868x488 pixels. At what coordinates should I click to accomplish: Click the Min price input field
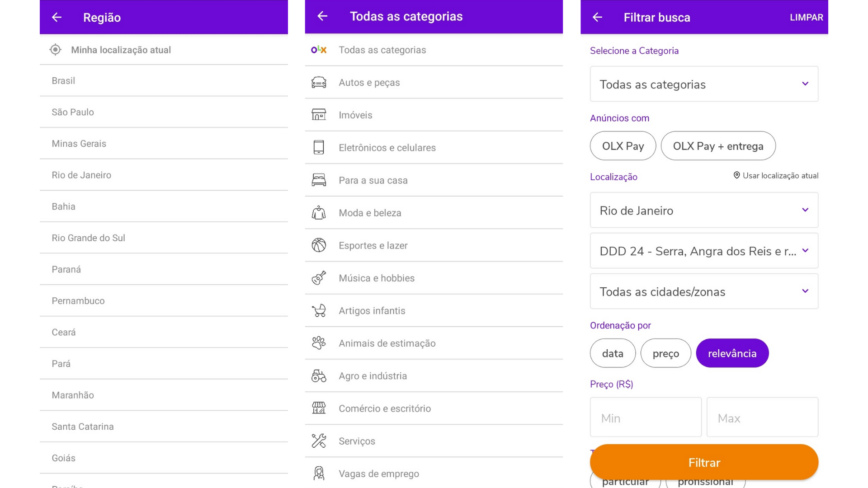pyautogui.click(x=645, y=417)
